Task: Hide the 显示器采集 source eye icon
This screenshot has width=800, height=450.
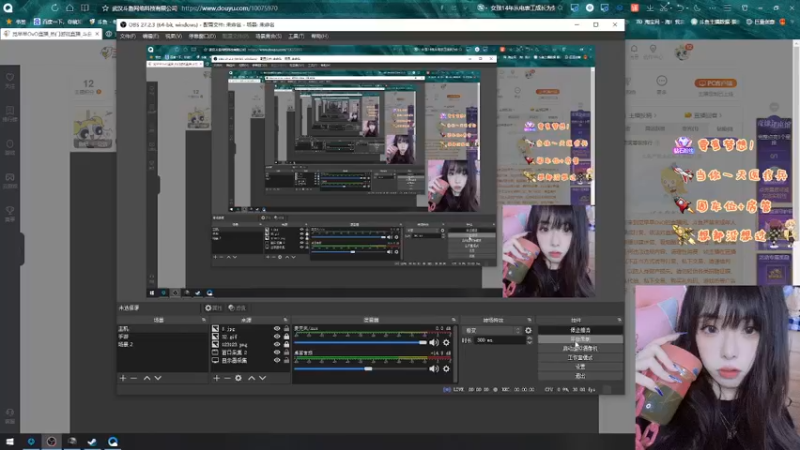Action: click(x=277, y=360)
